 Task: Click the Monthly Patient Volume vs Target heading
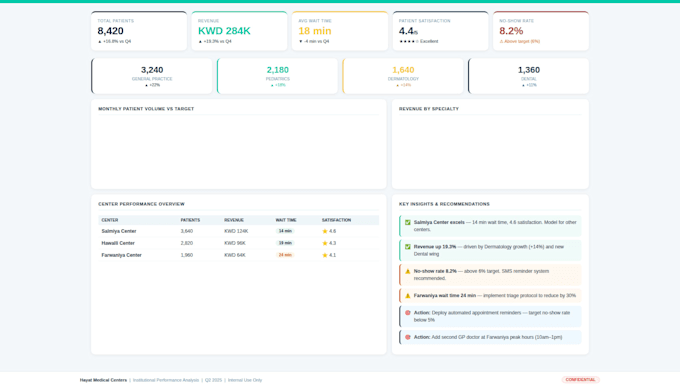(146, 109)
